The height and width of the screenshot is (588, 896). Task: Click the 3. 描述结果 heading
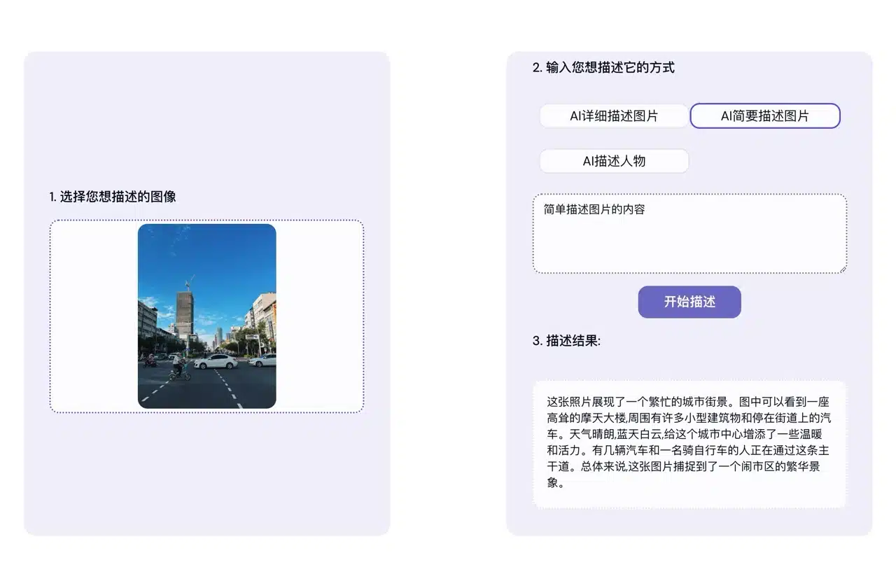[566, 341]
